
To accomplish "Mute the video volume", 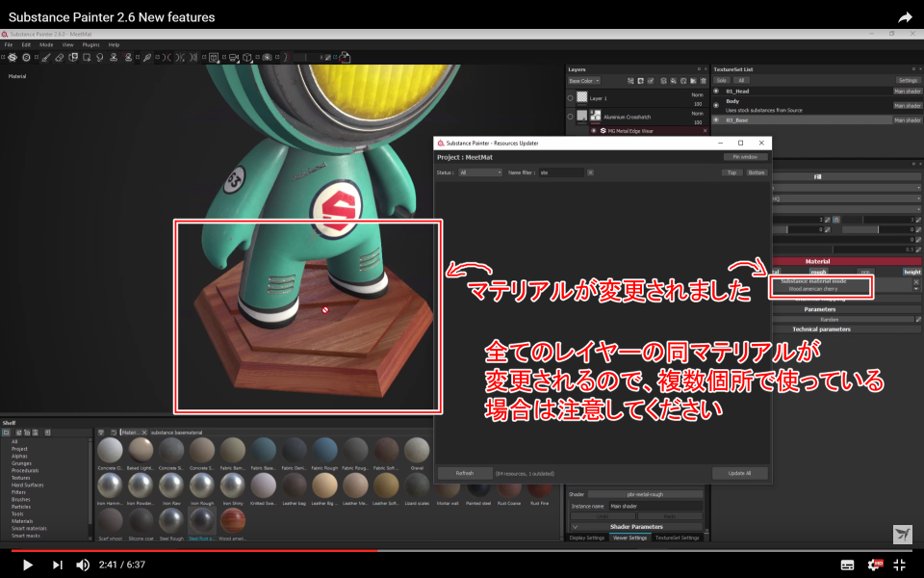I will pyautogui.click(x=83, y=565).
